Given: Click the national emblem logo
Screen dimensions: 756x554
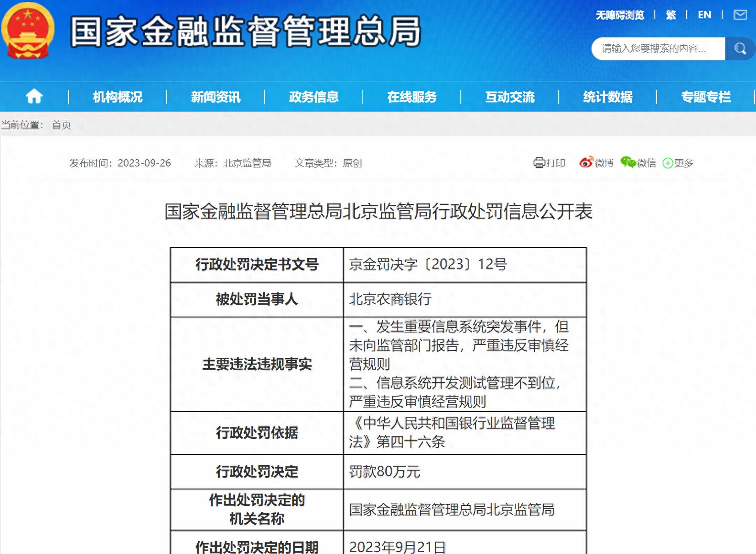Looking at the screenshot, I should pos(28,31).
